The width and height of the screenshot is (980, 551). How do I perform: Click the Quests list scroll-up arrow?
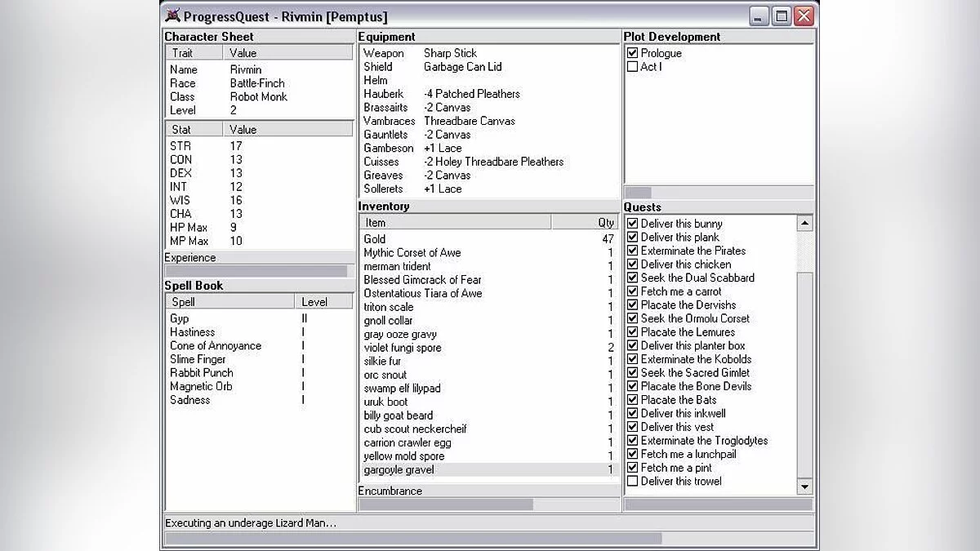(804, 223)
